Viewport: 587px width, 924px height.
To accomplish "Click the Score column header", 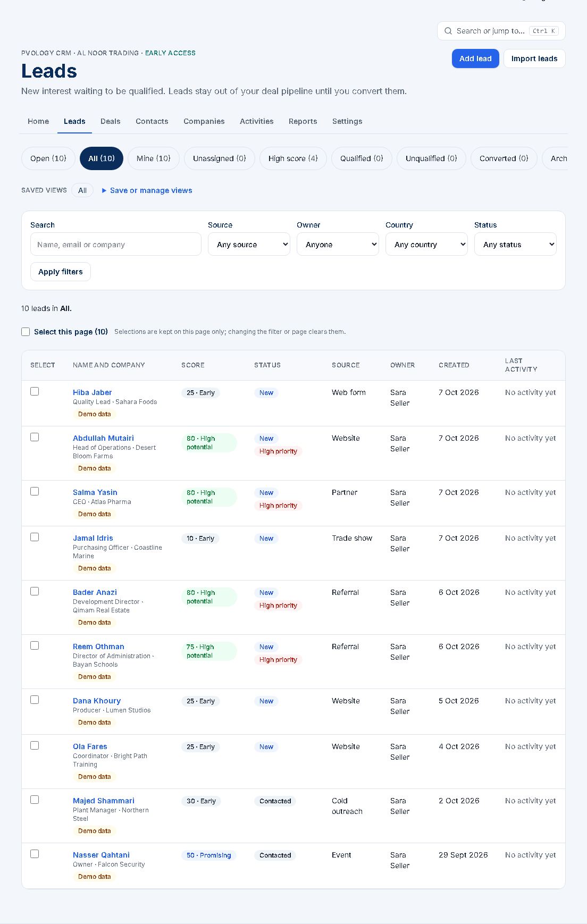I will (x=193, y=365).
